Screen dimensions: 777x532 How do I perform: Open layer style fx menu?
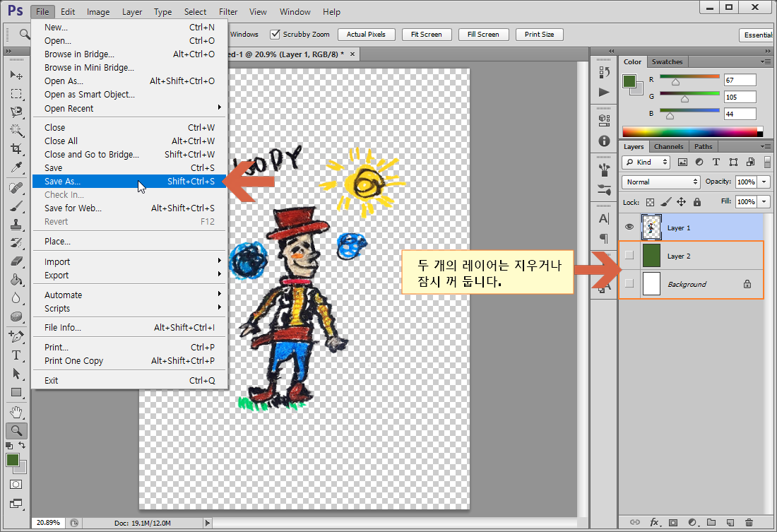click(x=655, y=523)
